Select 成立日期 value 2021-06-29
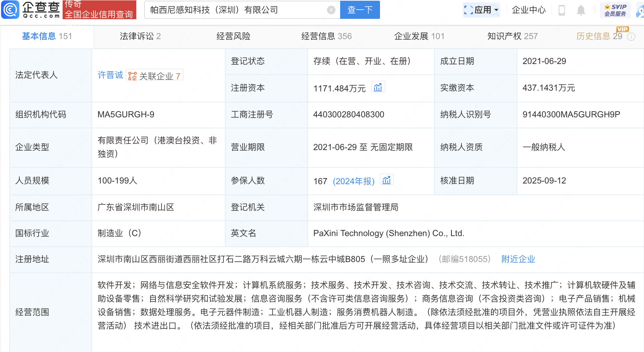This screenshot has width=644, height=352. pyautogui.click(x=544, y=61)
